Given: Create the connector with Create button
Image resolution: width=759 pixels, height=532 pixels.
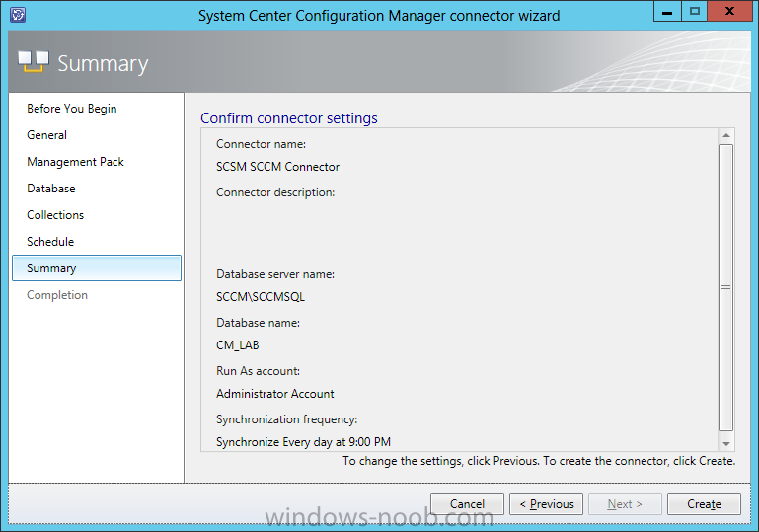Looking at the screenshot, I should click(x=704, y=504).
